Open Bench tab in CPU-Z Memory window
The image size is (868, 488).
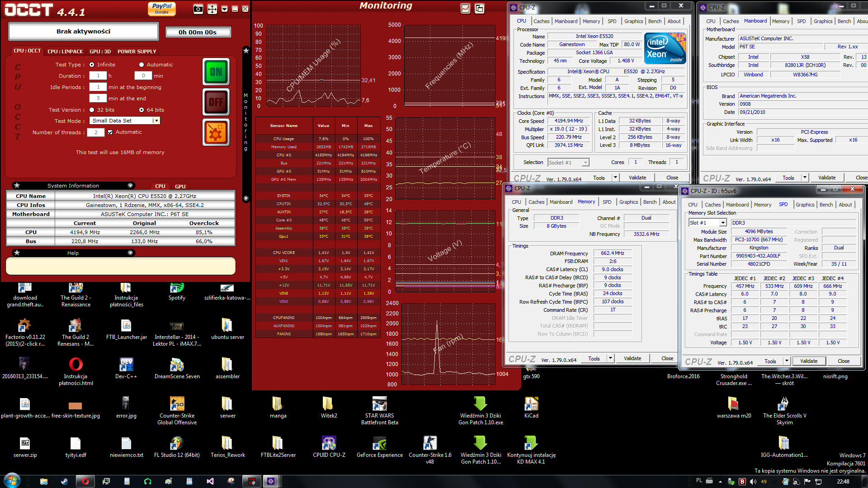tap(650, 202)
